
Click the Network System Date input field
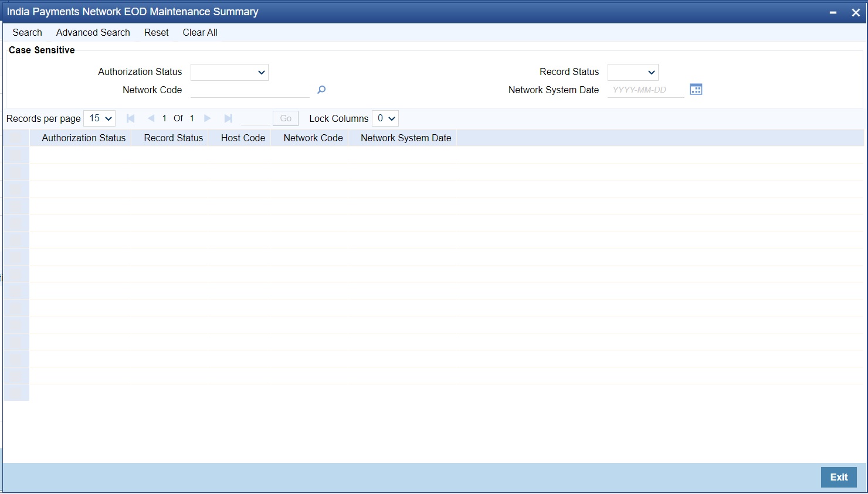tap(646, 90)
